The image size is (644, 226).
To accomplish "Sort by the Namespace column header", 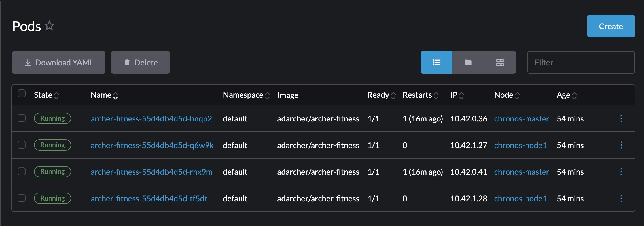I will [x=246, y=95].
